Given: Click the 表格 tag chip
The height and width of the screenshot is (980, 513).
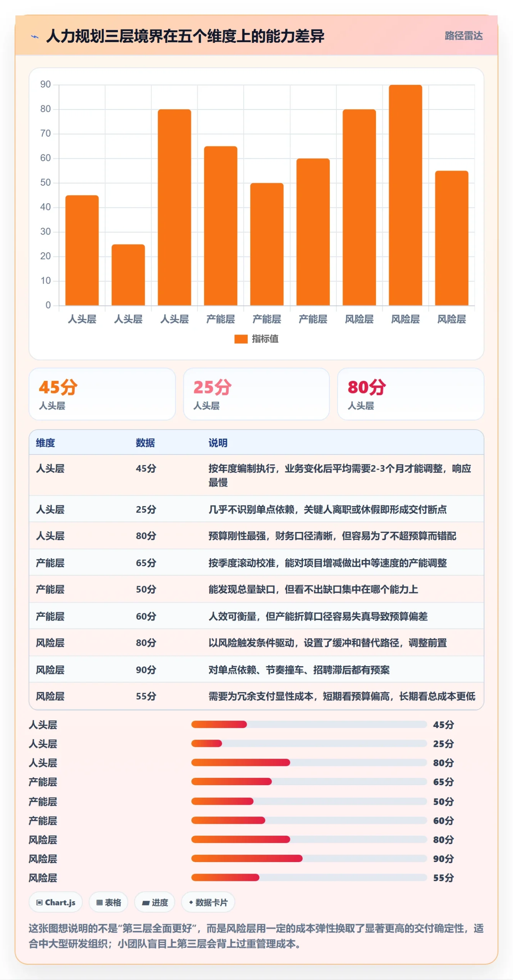Looking at the screenshot, I should tap(108, 902).
